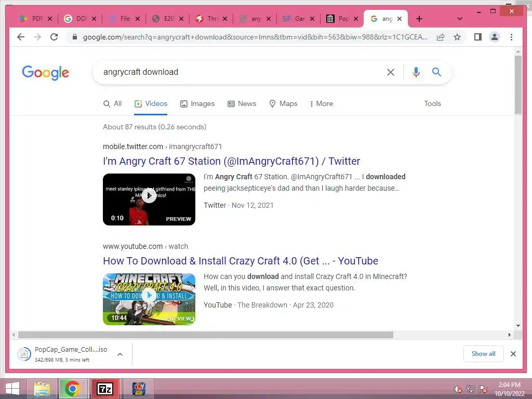This screenshot has height=399, width=532.
Task: Open the Chrome side panel
Action: pos(478,37)
